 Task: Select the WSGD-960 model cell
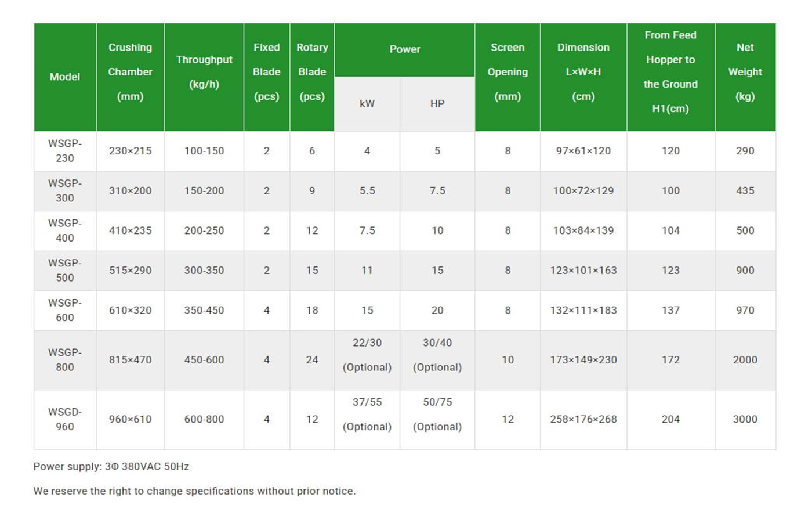[x=65, y=420]
